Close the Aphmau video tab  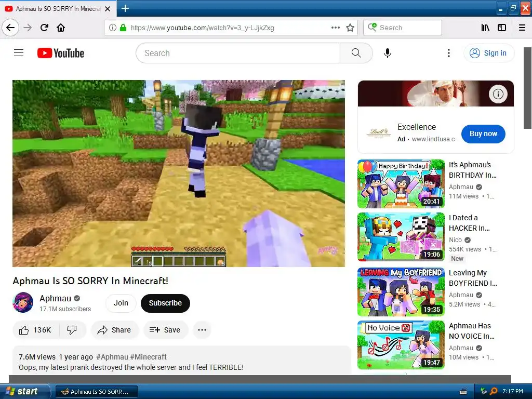108,9
